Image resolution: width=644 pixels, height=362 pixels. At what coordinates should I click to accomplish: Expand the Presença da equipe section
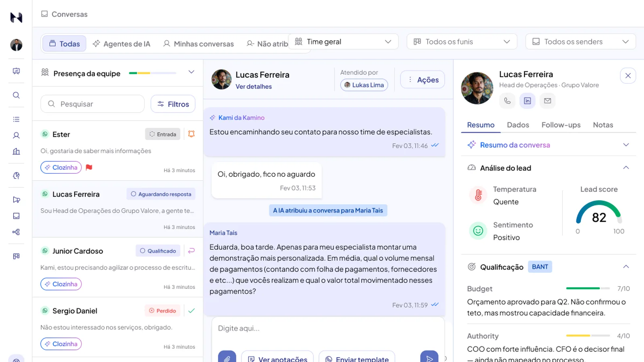191,72
